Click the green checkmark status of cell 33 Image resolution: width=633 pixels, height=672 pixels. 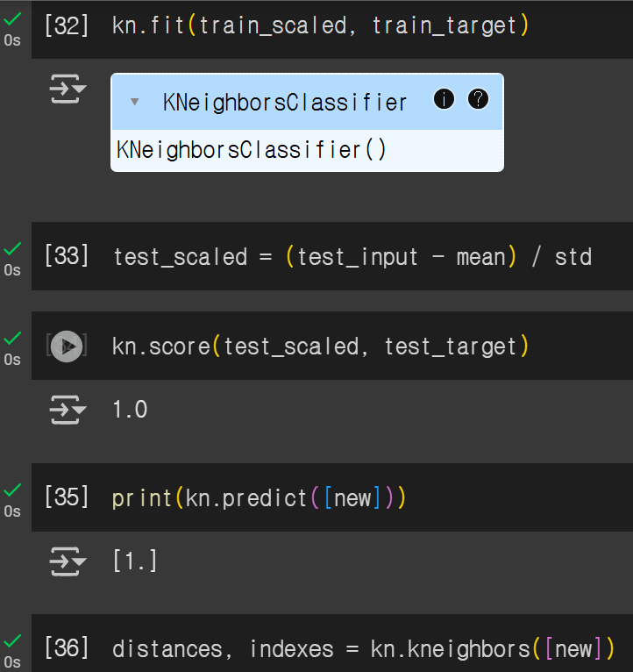[12, 249]
